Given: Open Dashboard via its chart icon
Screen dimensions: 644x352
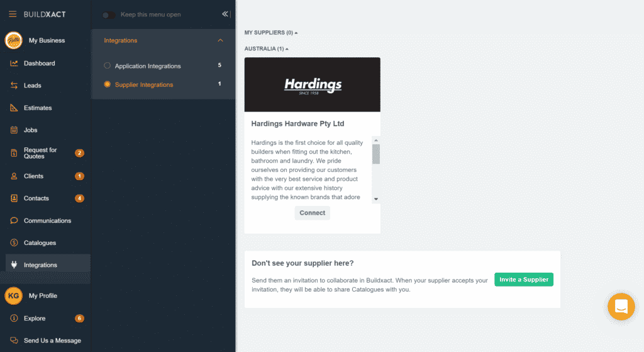Looking at the screenshot, I should [x=14, y=64].
